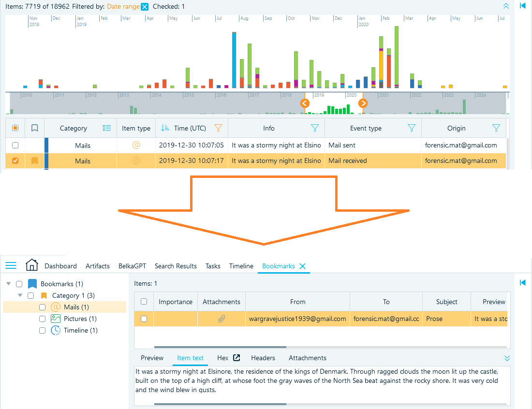Check the Timeline (1) tree checkbox

[43, 330]
